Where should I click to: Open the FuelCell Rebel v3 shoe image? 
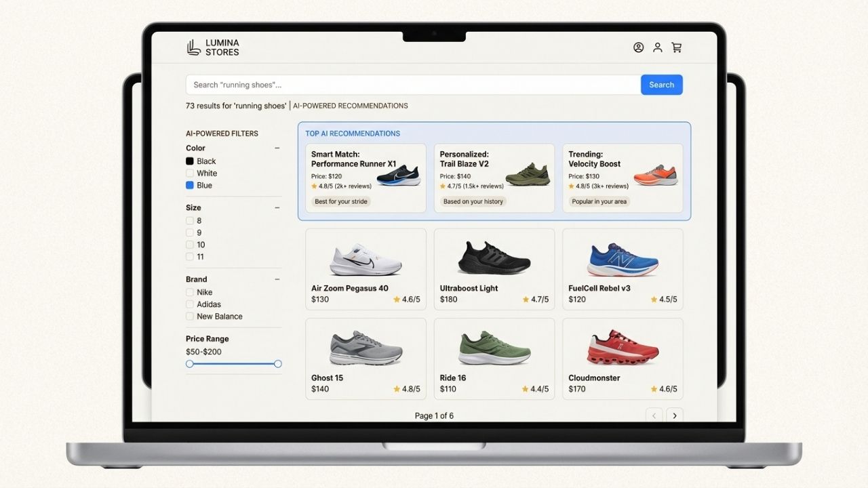pos(623,259)
